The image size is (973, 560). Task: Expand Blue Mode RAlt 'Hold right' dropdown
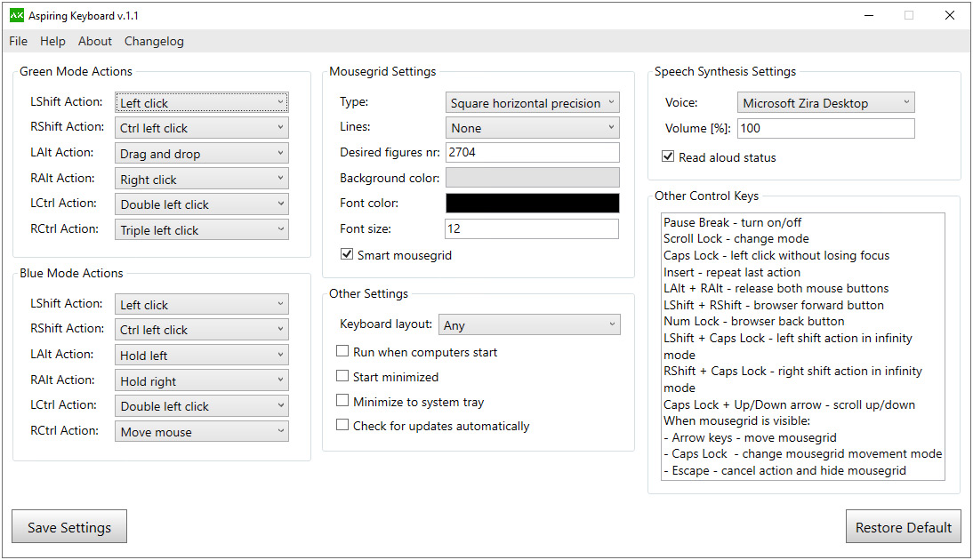pyautogui.click(x=202, y=380)
